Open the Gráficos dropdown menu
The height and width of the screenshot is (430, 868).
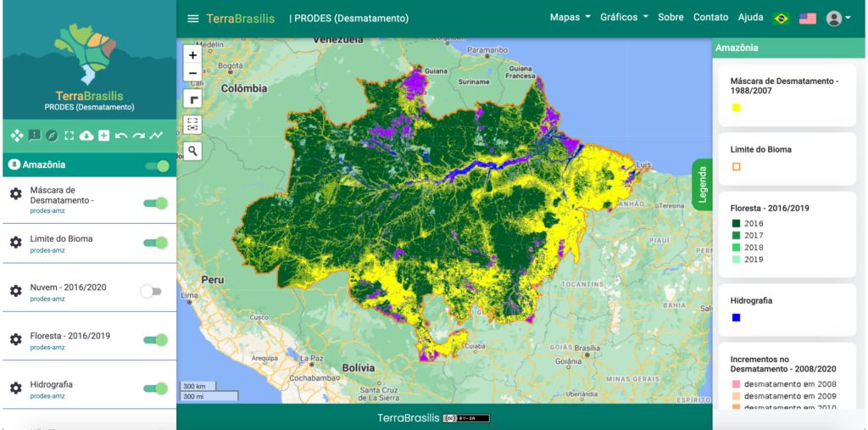pyautogui.click(x=625, y=17)
